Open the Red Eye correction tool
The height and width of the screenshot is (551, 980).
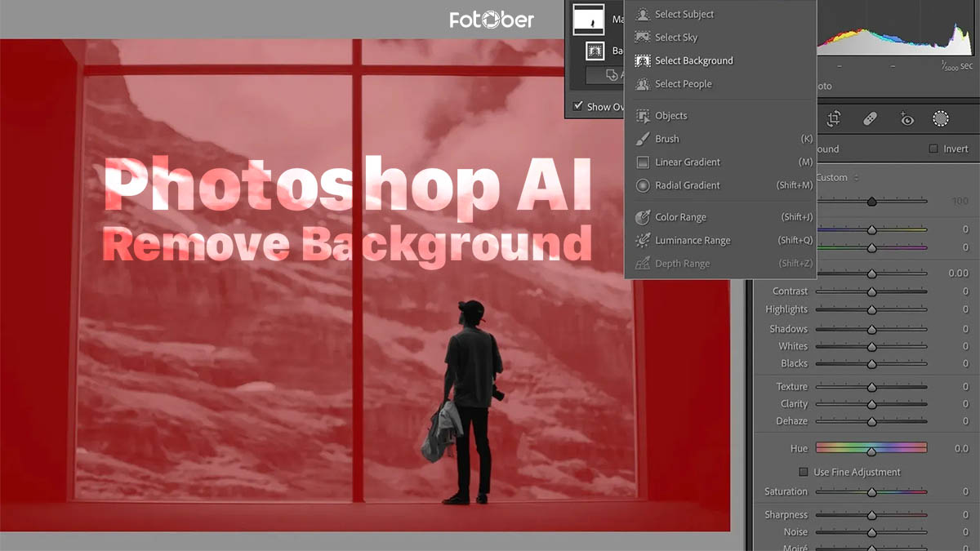click(906, 119)
